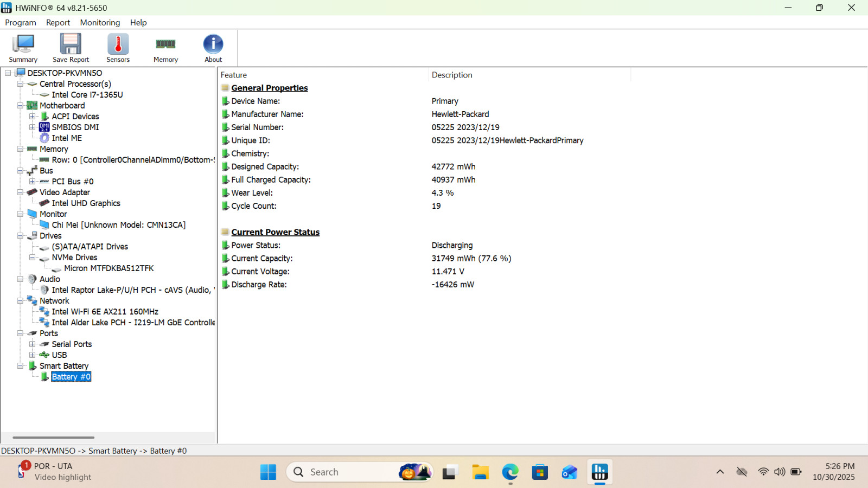The width and height of the screenshot is (868, 488).
Task: Click the General Properties heading
Action: (270, 88)
